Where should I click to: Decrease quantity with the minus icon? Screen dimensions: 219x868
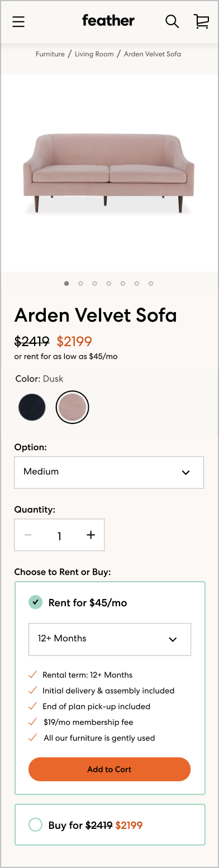pyautogui.click(x=28, y=535)
